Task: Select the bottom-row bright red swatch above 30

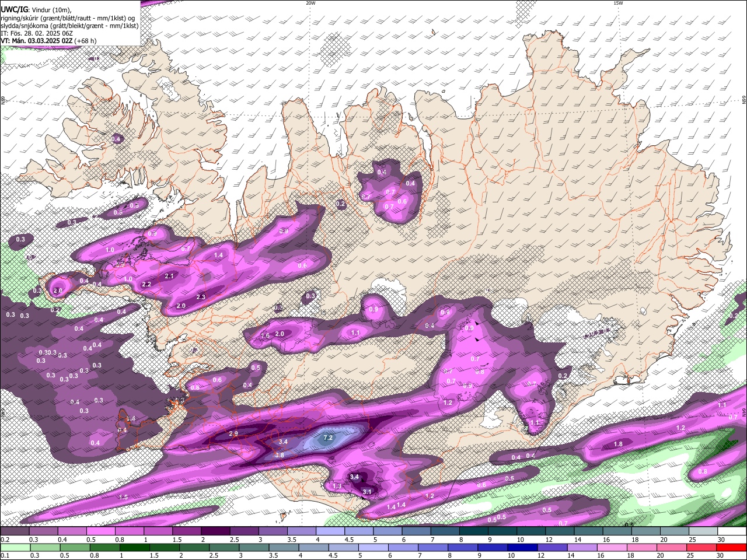Action: click(x=731, y=547)
